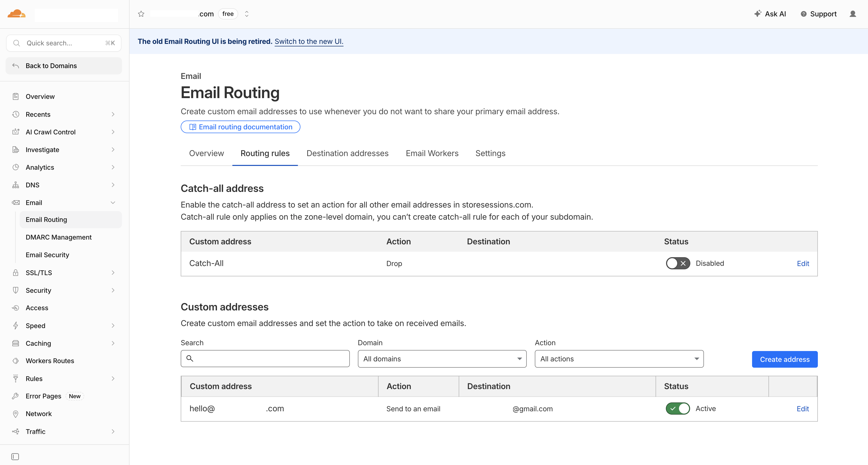Expand the Investigate chevron
The width and height of the screenshot is (868, 465).
click(113, 149)
